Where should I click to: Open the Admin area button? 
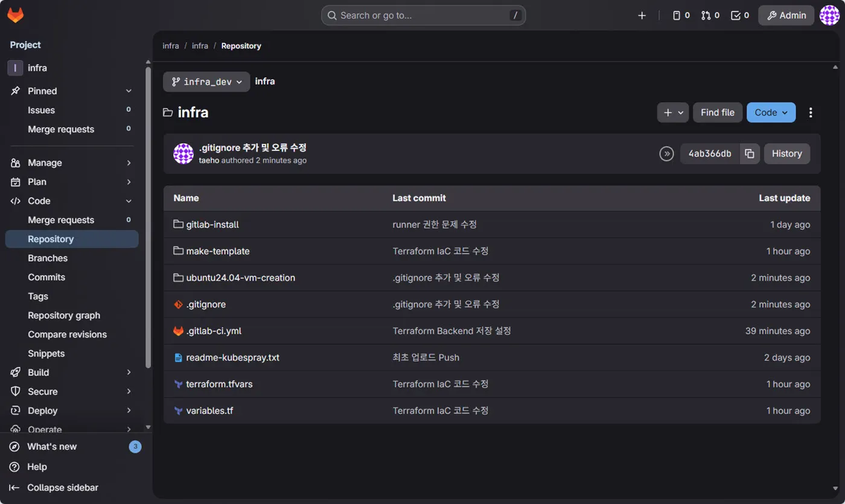tap(786, 16)
